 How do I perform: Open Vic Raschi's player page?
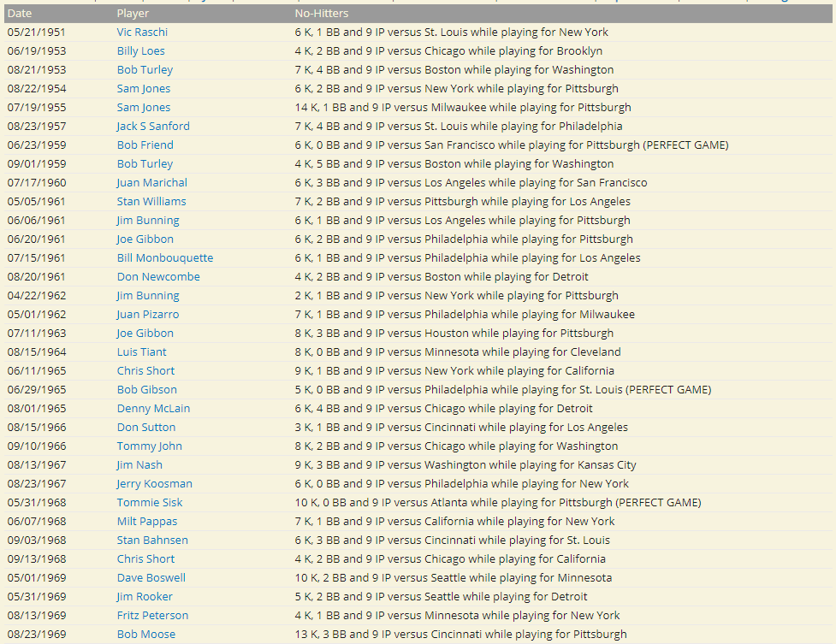tap(142, 32)
